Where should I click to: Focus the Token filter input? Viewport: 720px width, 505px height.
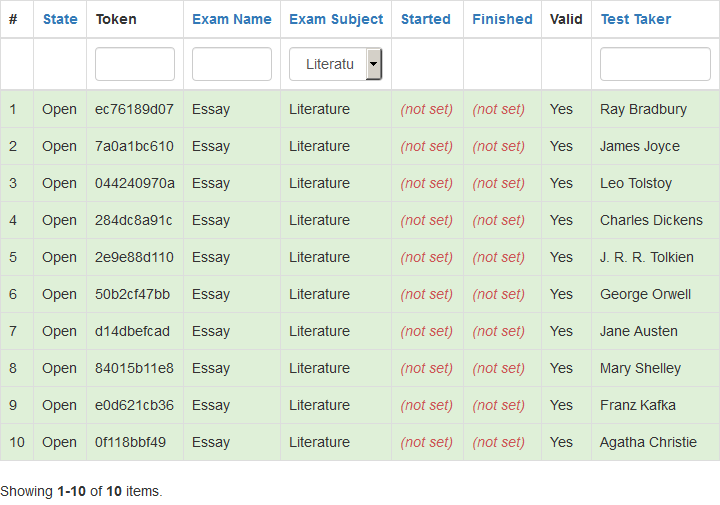click(135, 64)
